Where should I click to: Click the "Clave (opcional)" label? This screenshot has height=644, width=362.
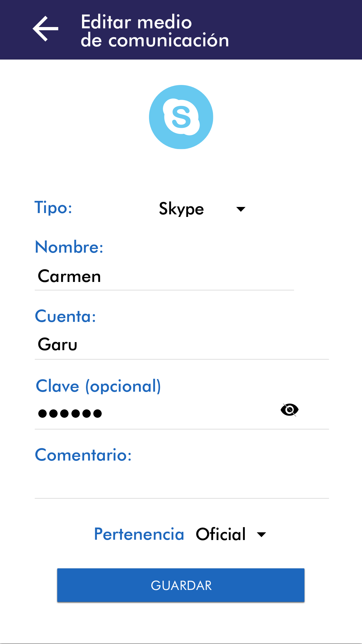[98, 386]
